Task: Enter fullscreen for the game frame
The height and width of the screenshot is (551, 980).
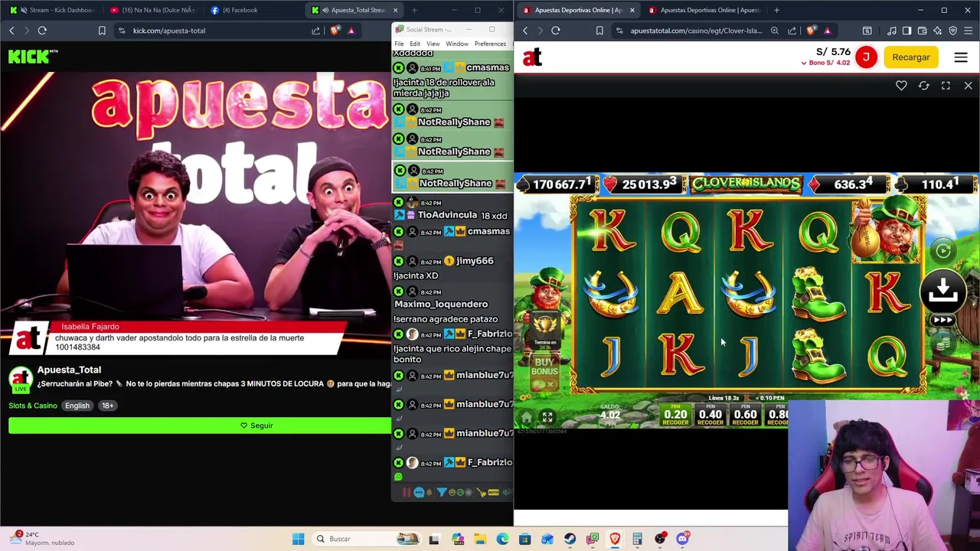Action: click(x=946, y=86)
